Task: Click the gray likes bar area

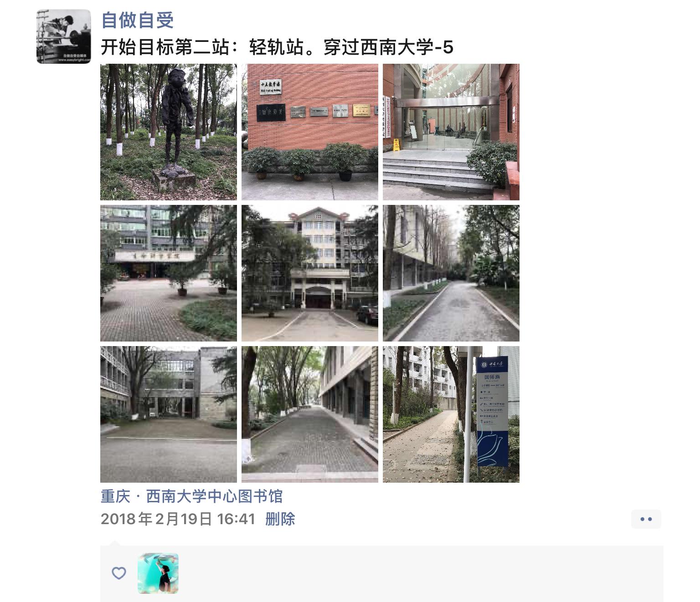Action: click(x=382, y=574)
